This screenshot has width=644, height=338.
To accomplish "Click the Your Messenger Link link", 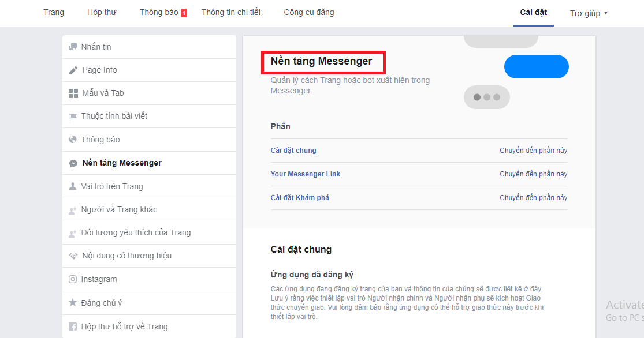I will 305,174.
